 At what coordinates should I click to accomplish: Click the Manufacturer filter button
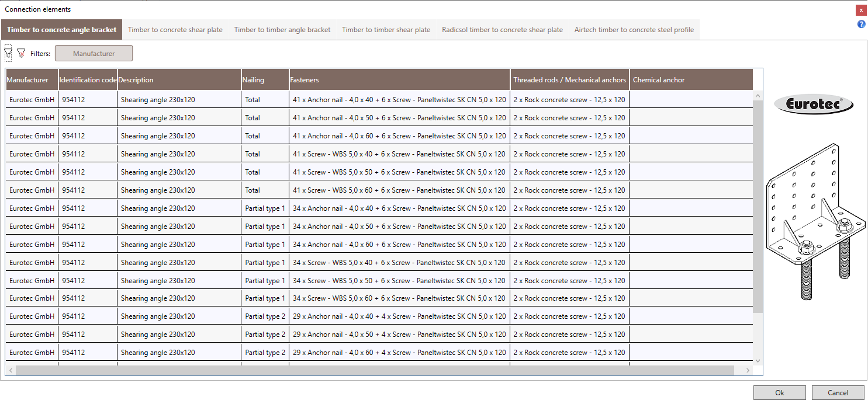point(94,53)
